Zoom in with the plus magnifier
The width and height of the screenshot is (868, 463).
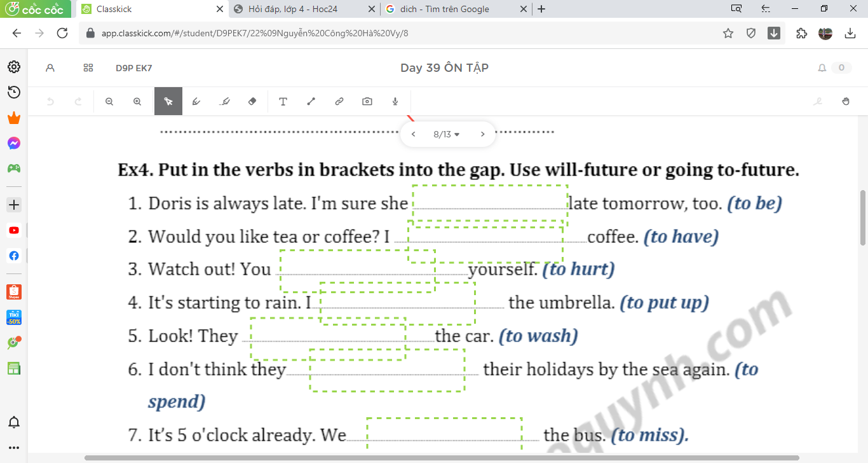click(x=137, y=101)
